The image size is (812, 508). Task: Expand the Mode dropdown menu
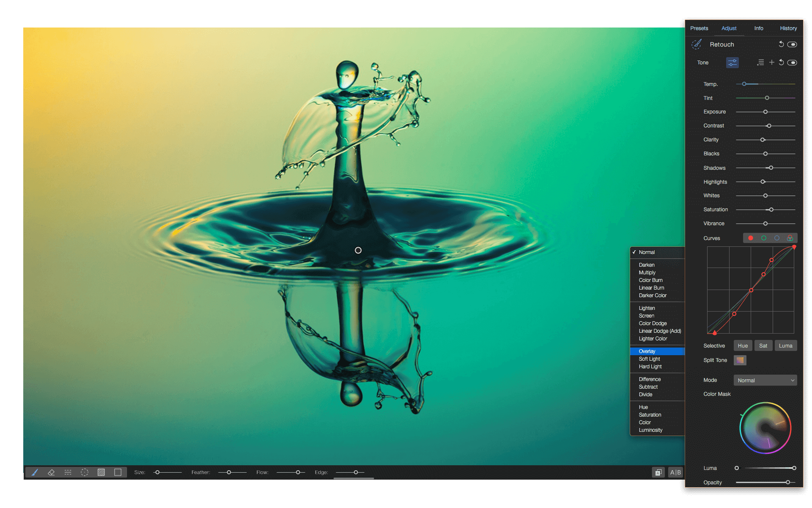point(764,380)
